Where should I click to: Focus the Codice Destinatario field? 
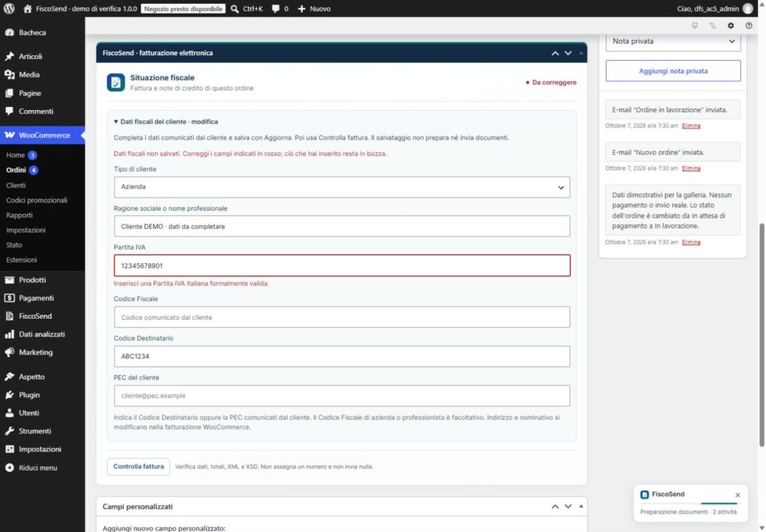tap(342, 356)
